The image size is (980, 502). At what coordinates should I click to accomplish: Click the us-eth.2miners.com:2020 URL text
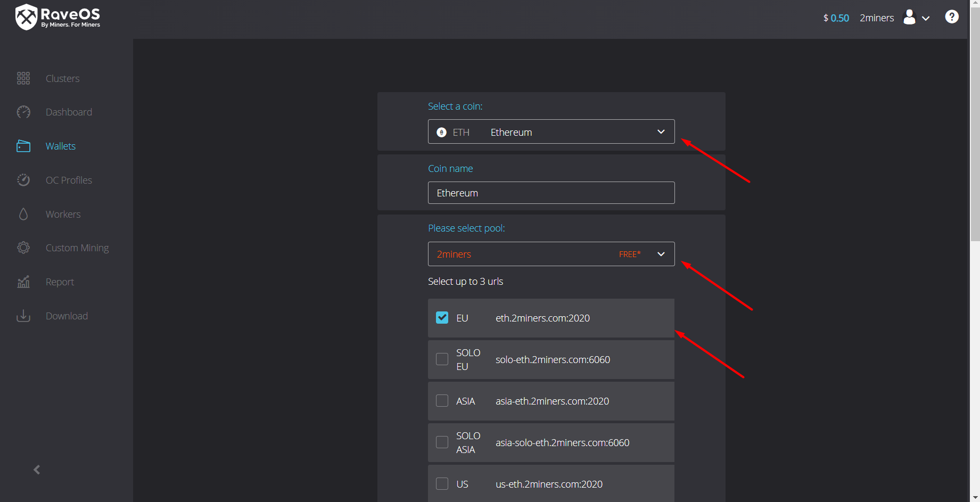click(x=549, y=484)
